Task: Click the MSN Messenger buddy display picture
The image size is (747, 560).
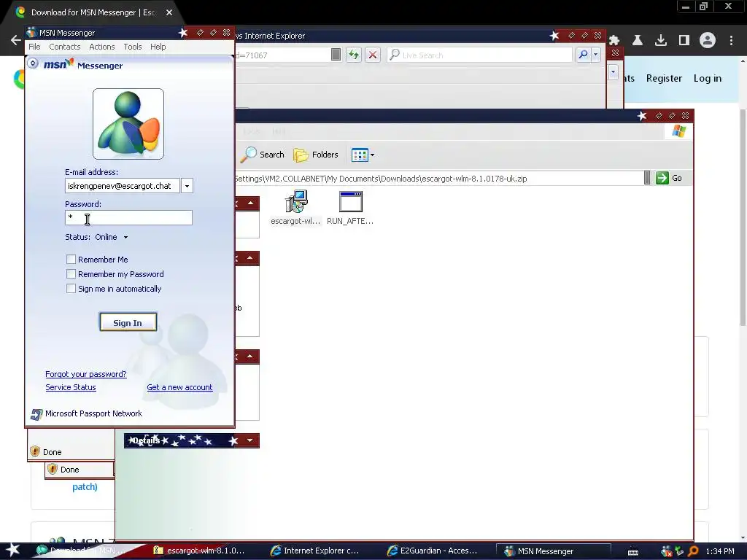Action: click(x=128, y=124)
